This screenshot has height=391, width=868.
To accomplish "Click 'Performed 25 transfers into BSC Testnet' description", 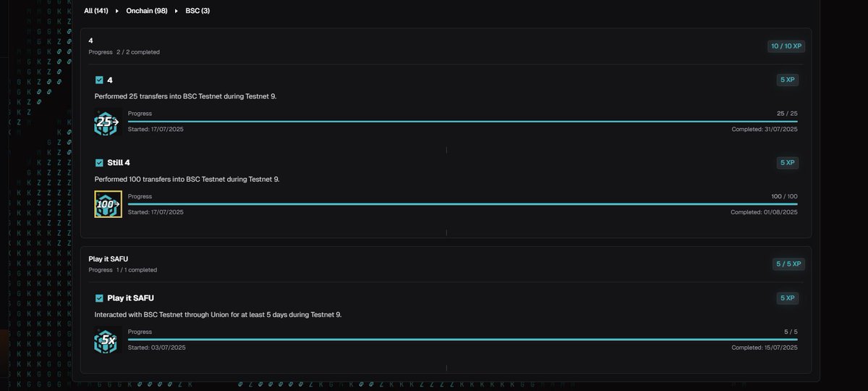I will click(x=186, y=96).
